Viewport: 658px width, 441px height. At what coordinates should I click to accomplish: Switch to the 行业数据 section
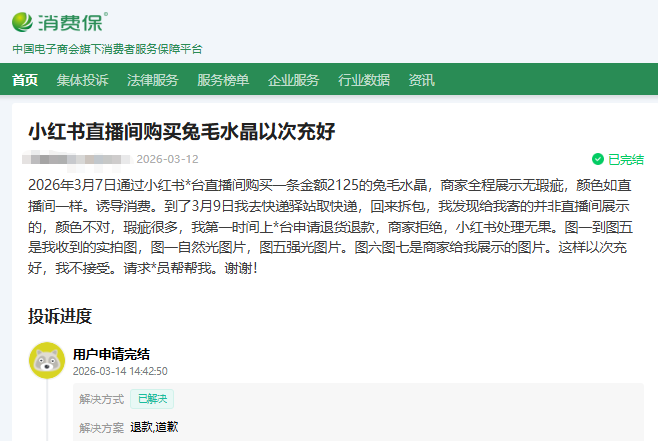pyautogui.click(x=364, y=81)
